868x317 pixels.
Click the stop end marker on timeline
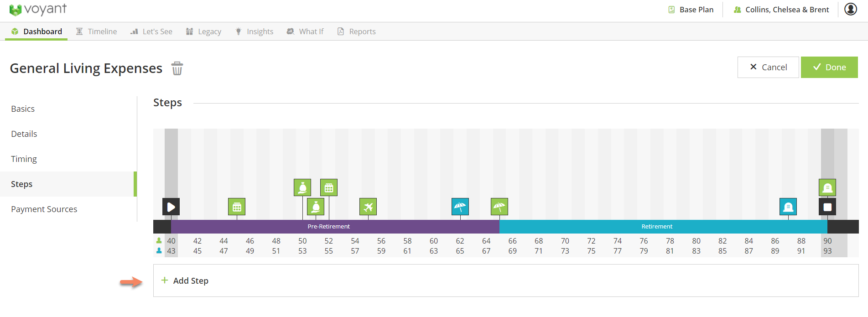pyautogui.click(x=827, y=207)
